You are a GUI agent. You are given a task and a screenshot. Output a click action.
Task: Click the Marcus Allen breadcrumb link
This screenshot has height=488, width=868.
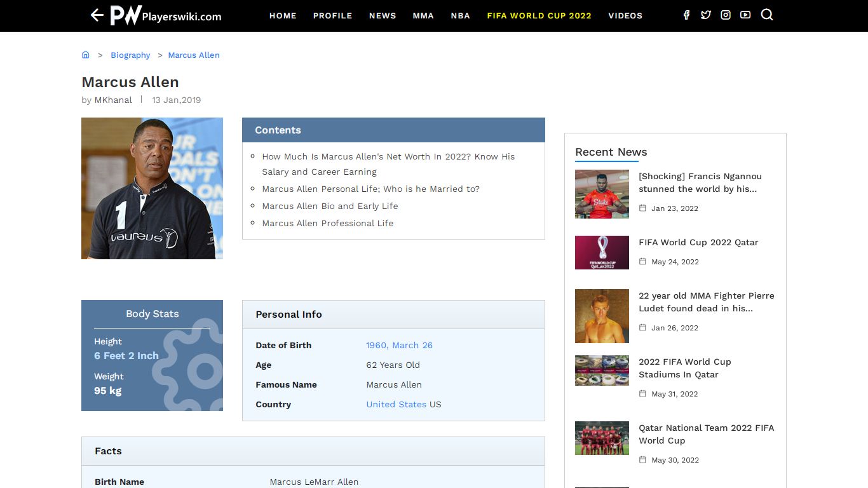pos(194,55)
